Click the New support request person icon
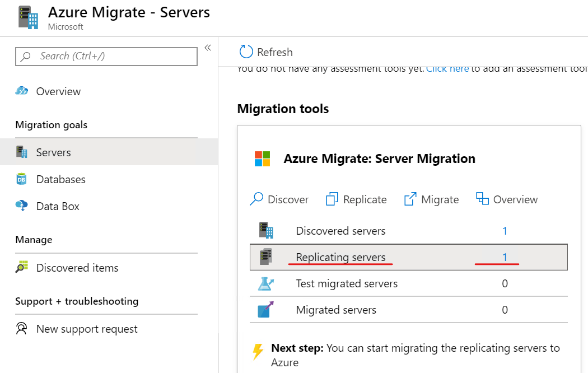The height and width of the screenshot is (373, 588). 21,328
